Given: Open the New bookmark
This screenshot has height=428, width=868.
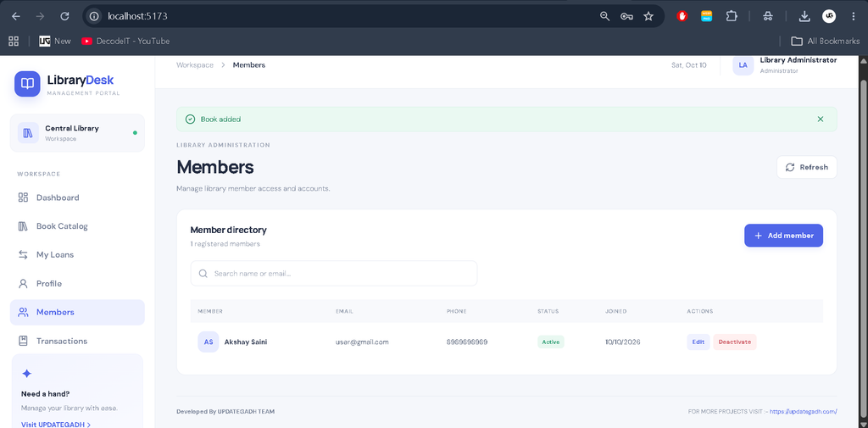Looking at the screenshot, I should (55, 41).
